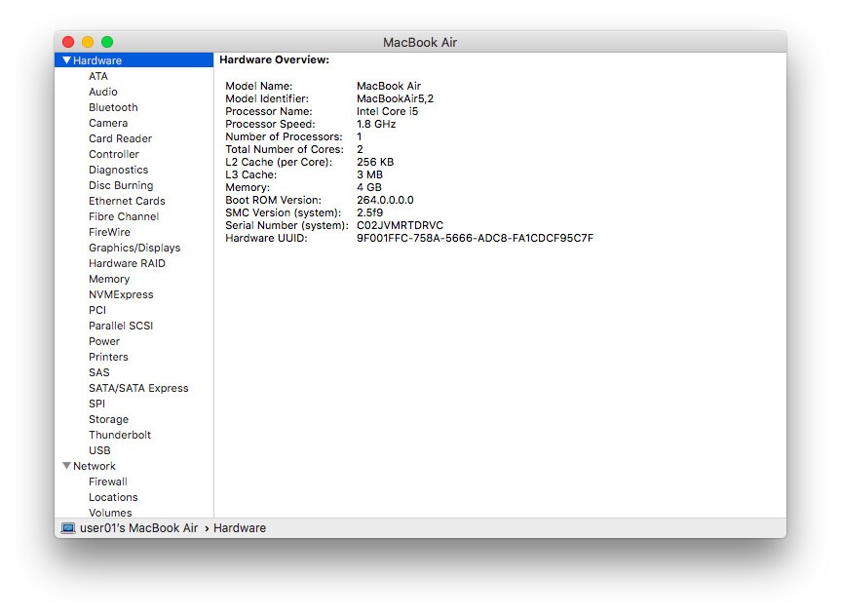This screenshot has height=616, width=841.
Task: Minimize the window with the yellow button
Action: pos(88,41)
